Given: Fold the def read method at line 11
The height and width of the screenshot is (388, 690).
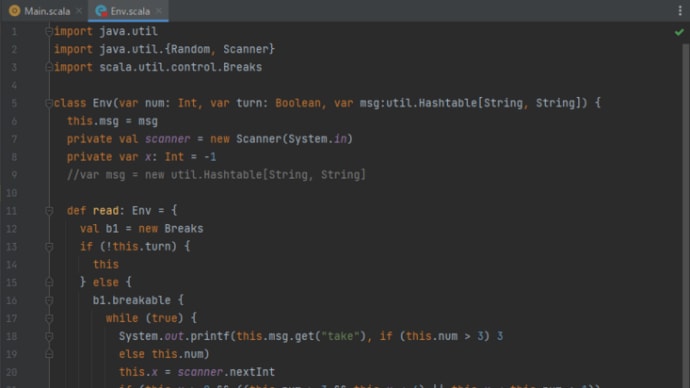Looking at the screenshot, I should (x=49, y=211).
